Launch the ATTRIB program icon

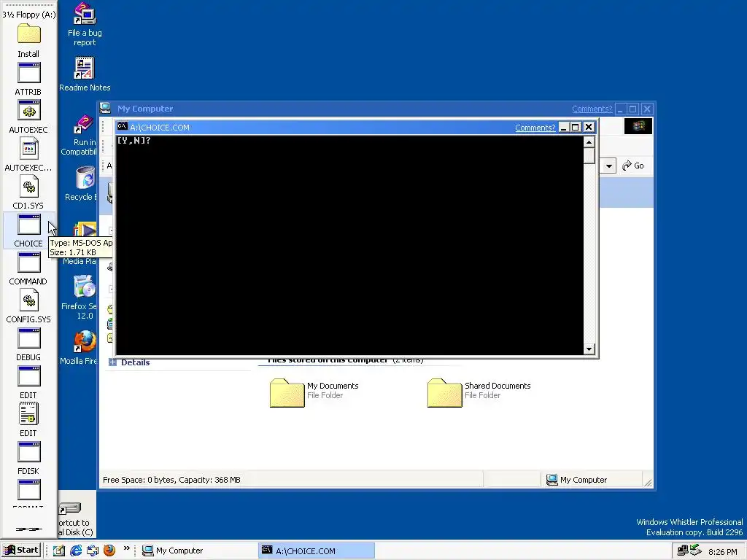click(28, 73)
